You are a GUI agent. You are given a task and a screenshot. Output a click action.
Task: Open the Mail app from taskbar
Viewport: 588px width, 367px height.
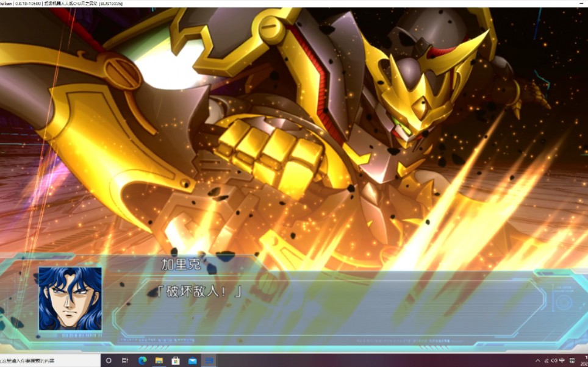pos(192,361)
